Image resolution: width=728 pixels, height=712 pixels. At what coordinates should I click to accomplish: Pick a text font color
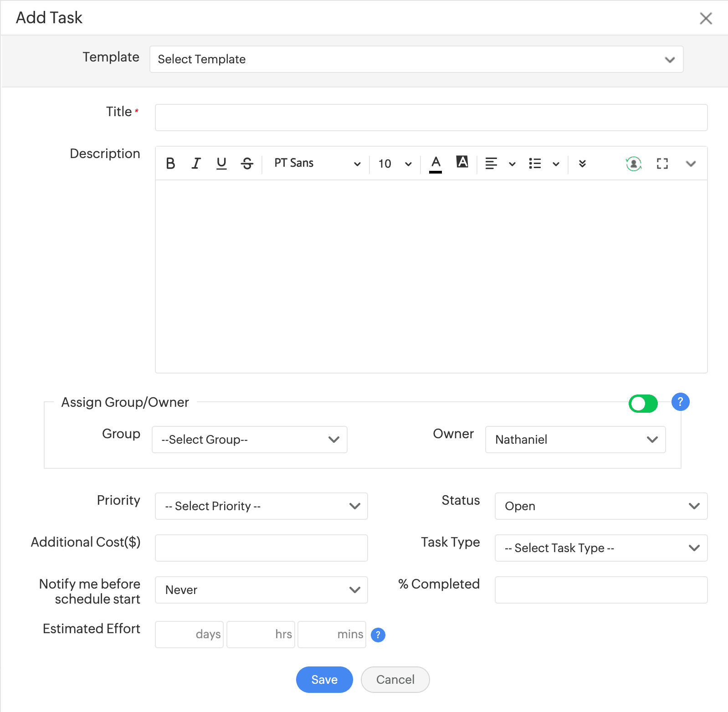tap(436, 164)
